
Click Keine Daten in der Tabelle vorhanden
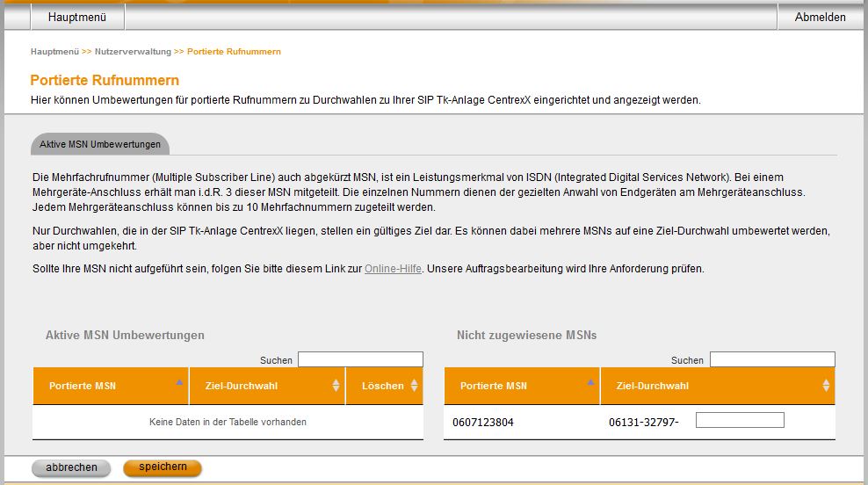(x=228, y=422)
